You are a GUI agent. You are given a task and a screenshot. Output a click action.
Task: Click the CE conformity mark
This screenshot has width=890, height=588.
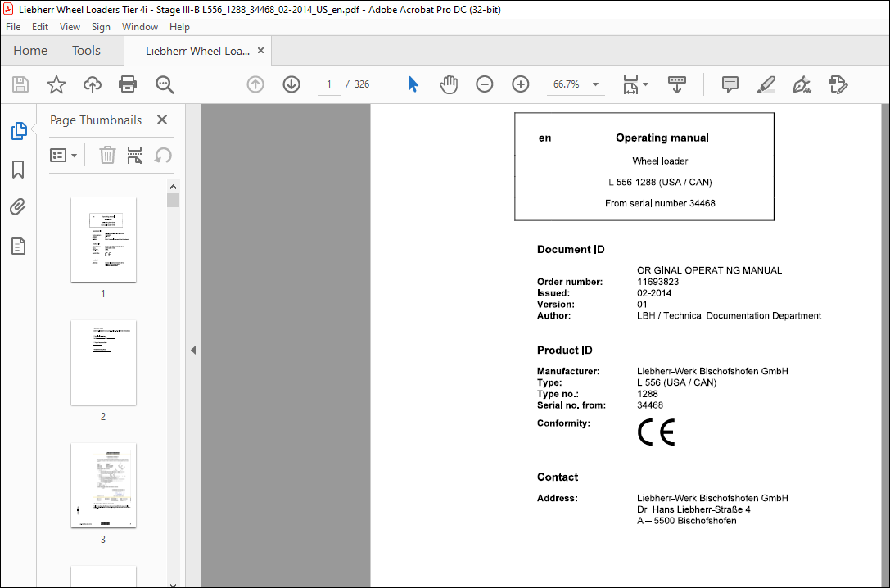(656, 432)
